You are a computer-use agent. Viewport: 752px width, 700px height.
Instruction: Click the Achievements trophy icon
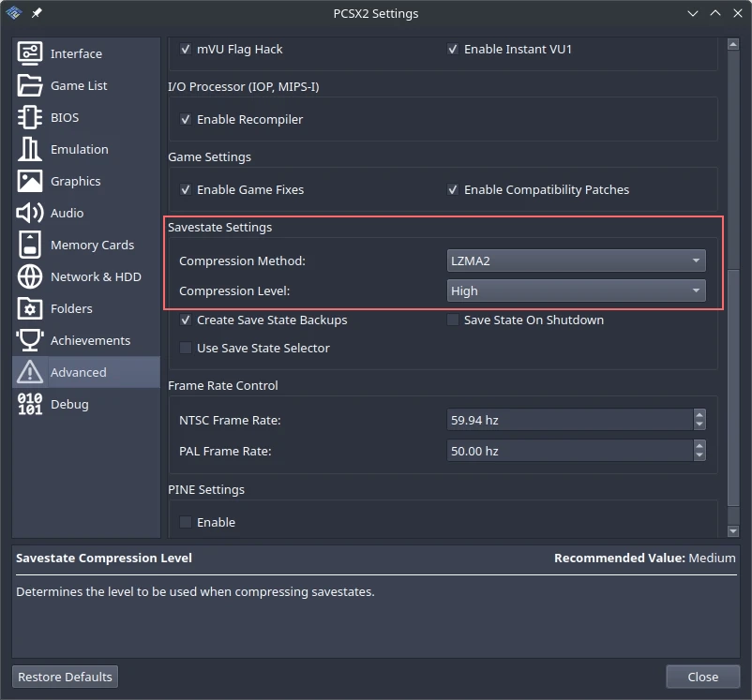30,340
